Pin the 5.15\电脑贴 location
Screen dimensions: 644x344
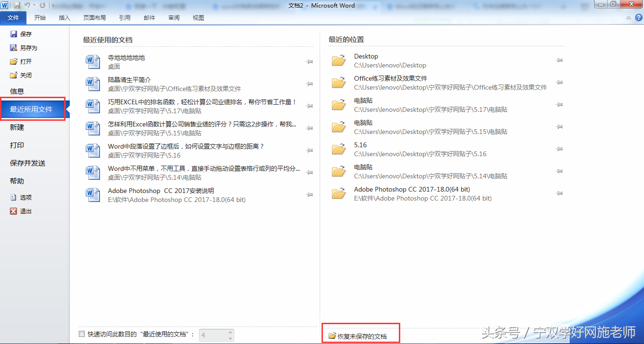pyautogui.click(x=559, y=127)
